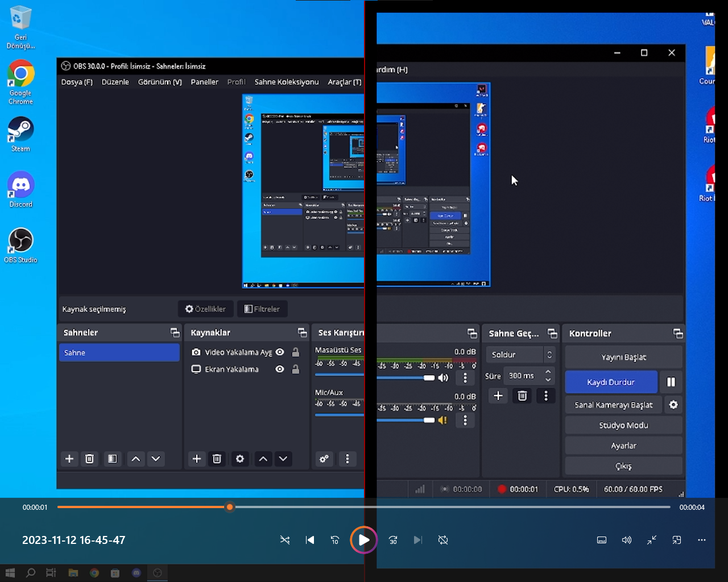728x582 pixels.
Task: Open the Araçlar (T) menu
Action: pos(345,82)
